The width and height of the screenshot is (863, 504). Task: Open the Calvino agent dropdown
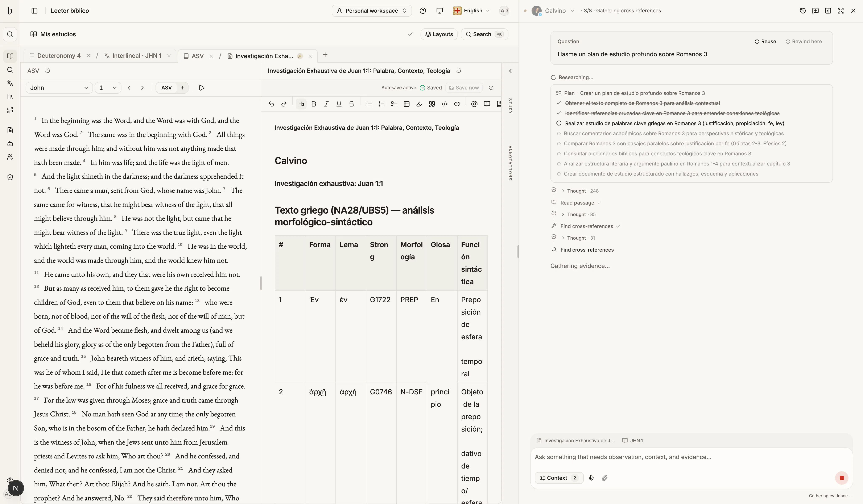[553, 11]
